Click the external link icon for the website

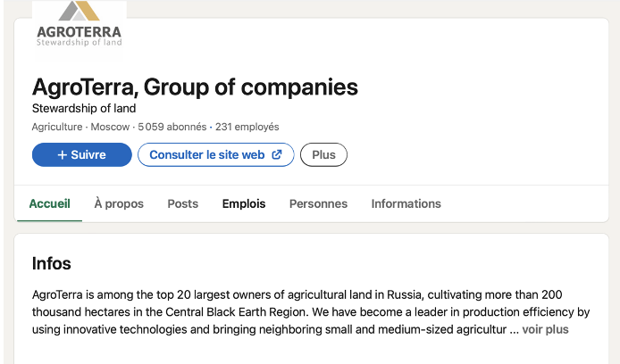[277, 155]
